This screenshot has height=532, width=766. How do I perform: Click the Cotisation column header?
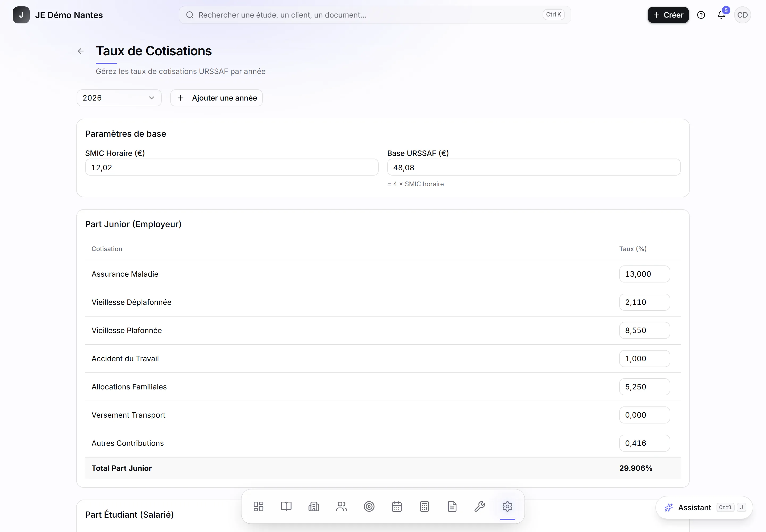107,249
